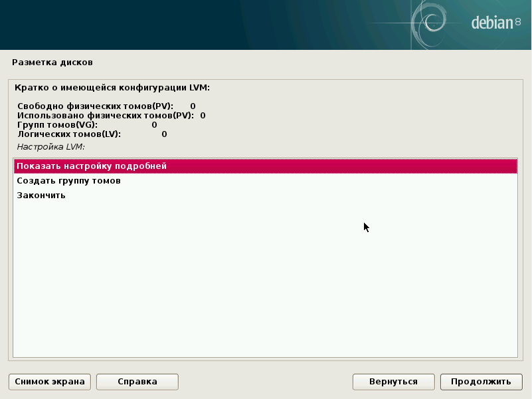The height and width of the screenshot is (399, 532).
Task: Click the 'Логических томов(LV)' label
Action: 69,134
